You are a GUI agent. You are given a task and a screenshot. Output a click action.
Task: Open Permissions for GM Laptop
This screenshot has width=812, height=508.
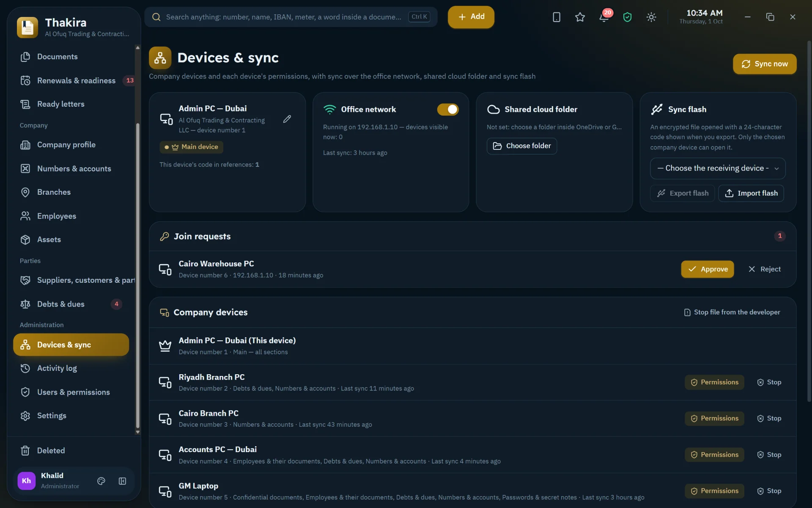(714, 491)
